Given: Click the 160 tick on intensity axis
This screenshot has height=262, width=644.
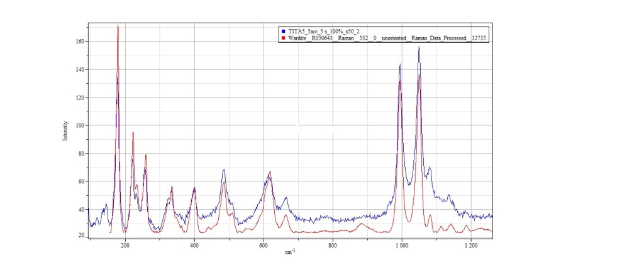Looking at the screenshot, I should pyautogui.click(x=80, y=42).
